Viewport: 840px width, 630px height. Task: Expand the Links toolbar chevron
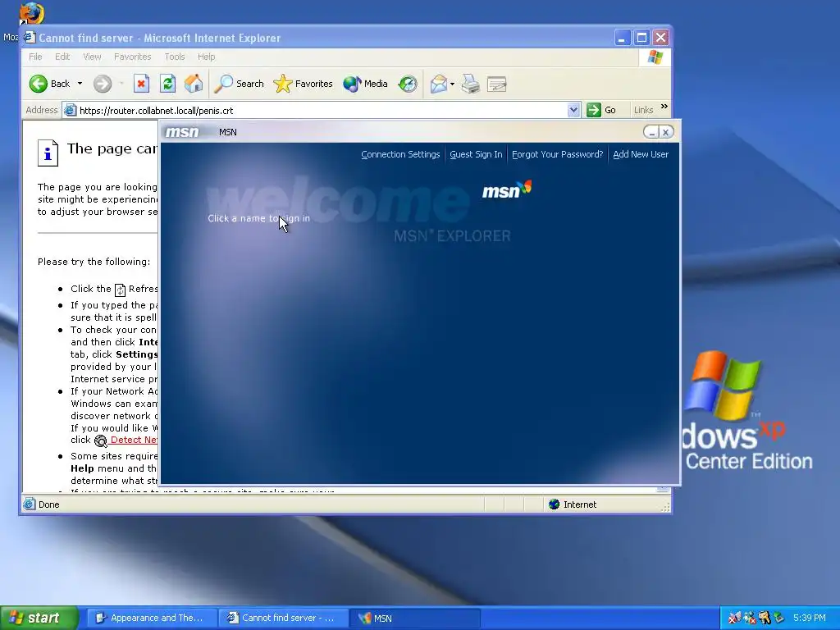point(664,107)
